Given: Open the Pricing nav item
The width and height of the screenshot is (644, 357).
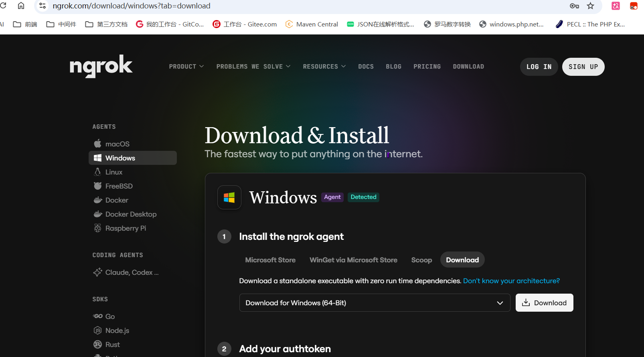Looking at the screenshot, I should [x=427, y=67].
